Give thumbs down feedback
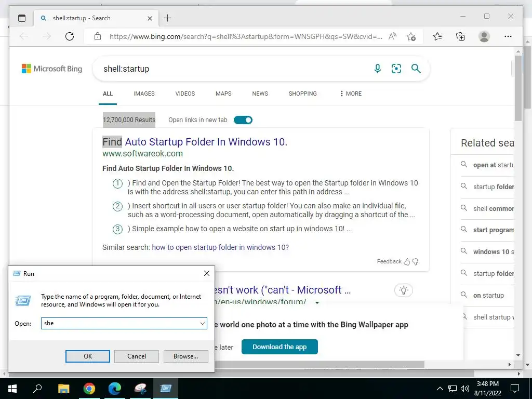 [x=415, y=262]
